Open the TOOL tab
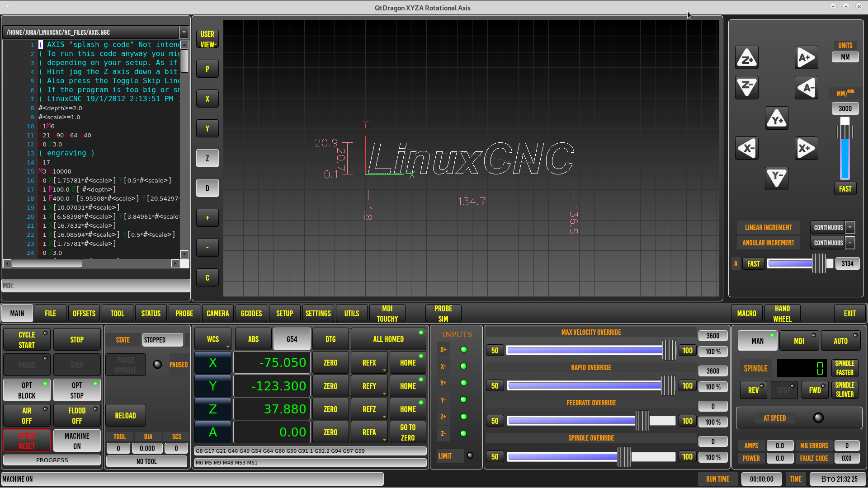868x488 pixels. coord(118,314)
